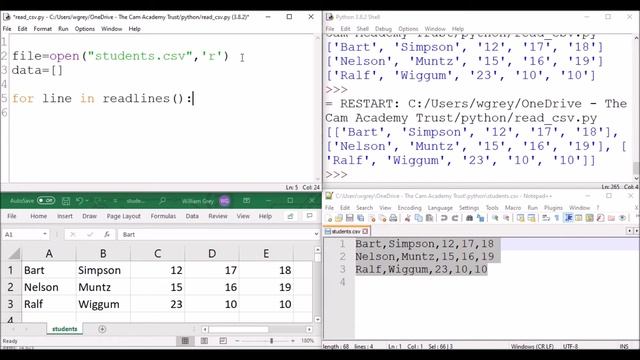
Task: Click Python Shell vertical scrollbar thumb
Action: point(636,168)
